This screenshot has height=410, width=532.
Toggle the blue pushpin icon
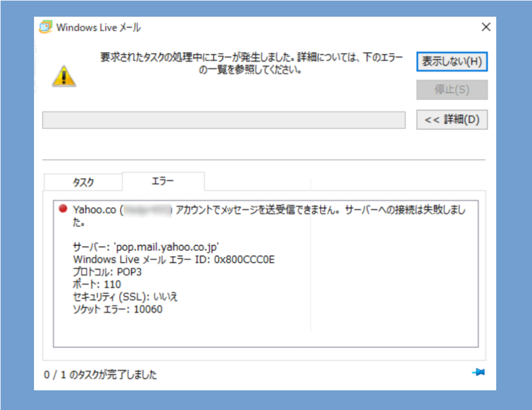478,372
